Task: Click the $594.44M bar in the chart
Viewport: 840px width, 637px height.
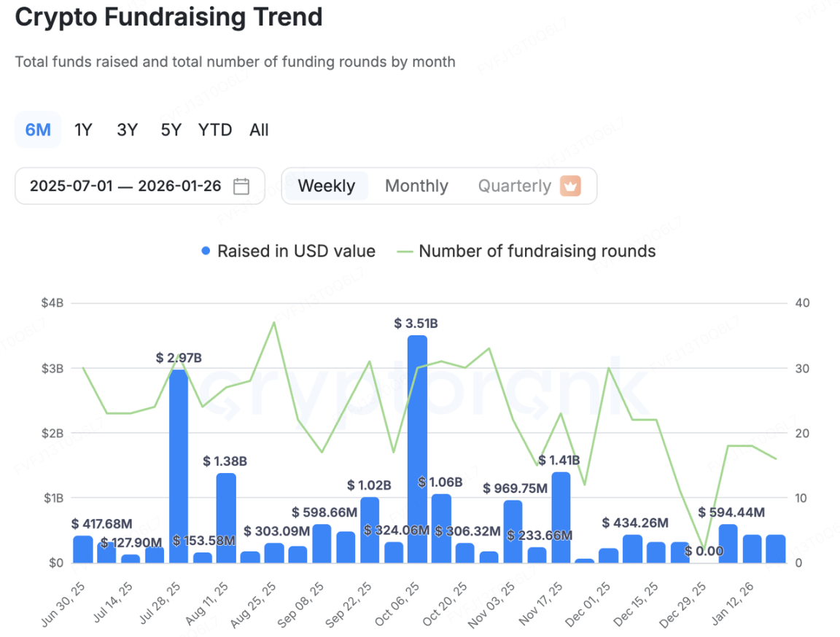Action: [728, 544]
